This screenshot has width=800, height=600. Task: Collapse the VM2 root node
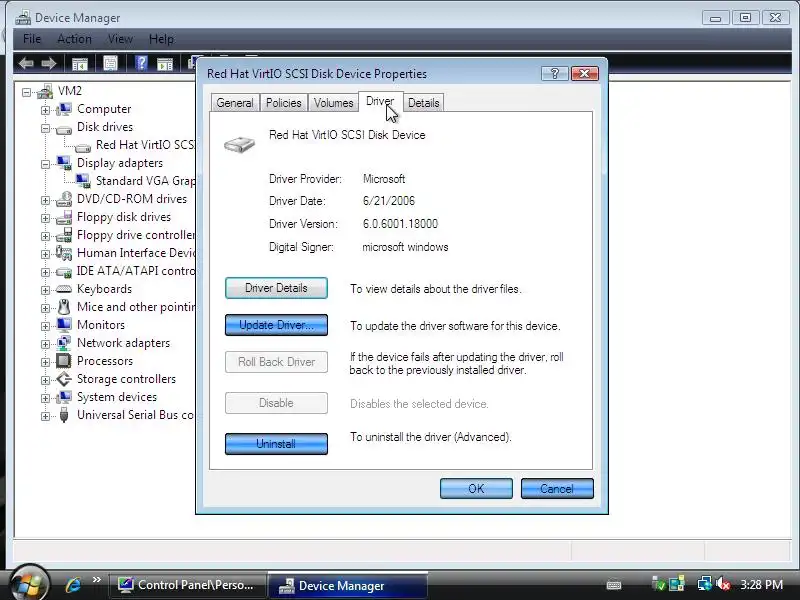pos(27,92)
